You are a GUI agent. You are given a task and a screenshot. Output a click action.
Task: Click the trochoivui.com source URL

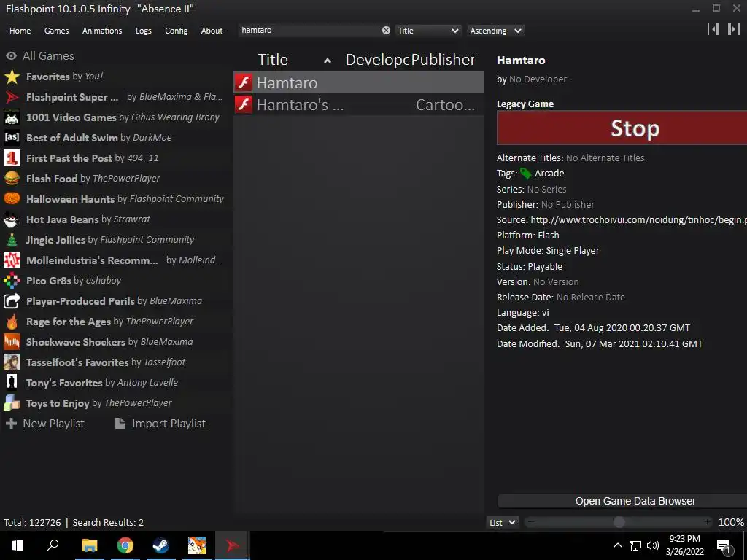[638, 220]
